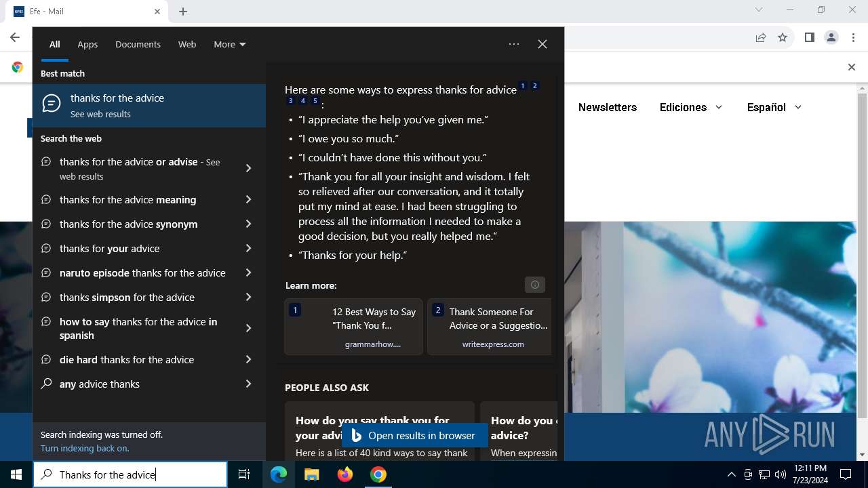Screen dimensions: 868x488
Task: Share this page using the Chrome share icon
Action: [761, 37]
